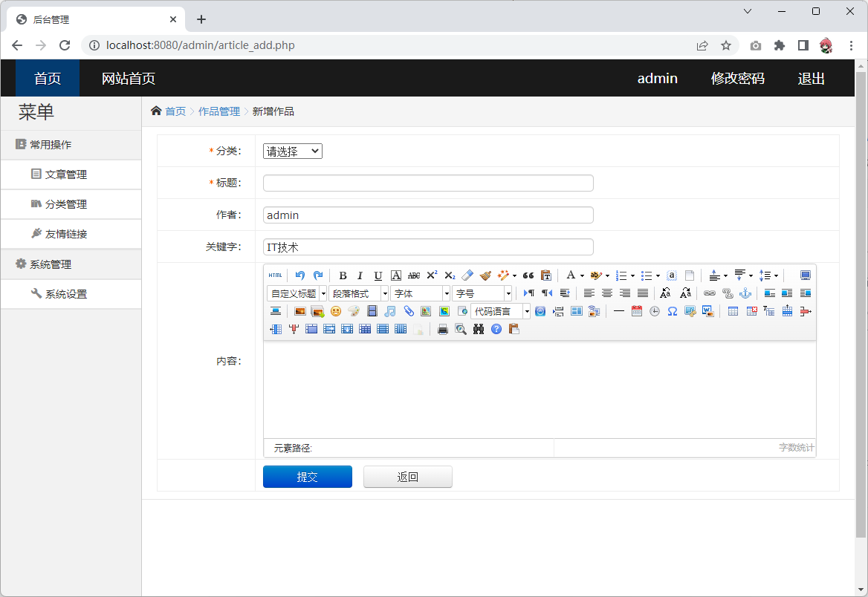Viewport: 868px width, 597px height.
Task: Open editor help with the question mark icon
Action: (x=496, y=329)
